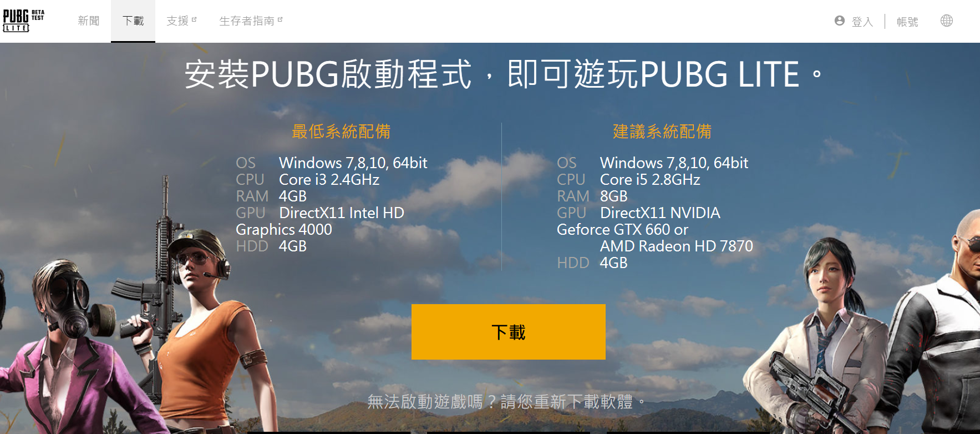The width and height of the screenshot is (980, 434).
Task: Click the minimum HDD 4GB value
Action: pos(293,246)
